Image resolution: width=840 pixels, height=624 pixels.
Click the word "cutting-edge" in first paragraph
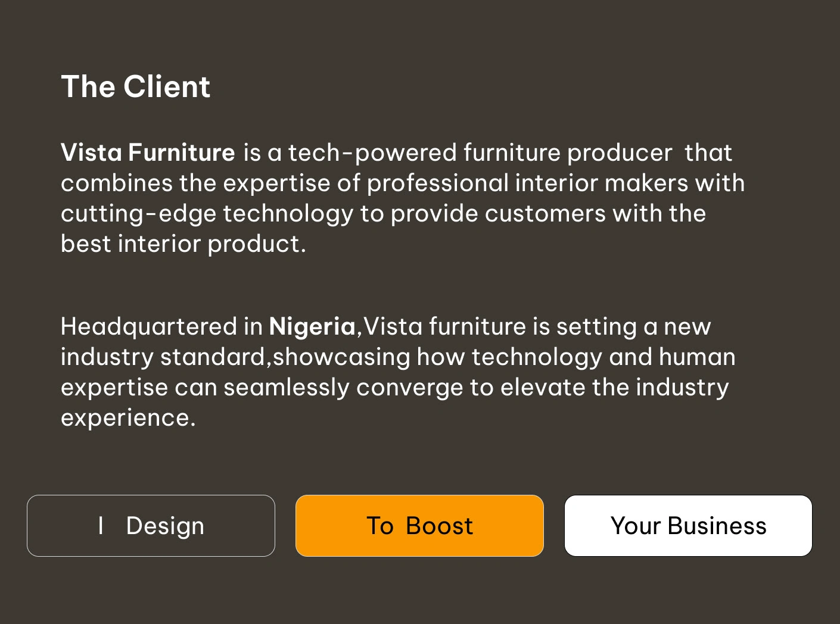click(138, 214)
